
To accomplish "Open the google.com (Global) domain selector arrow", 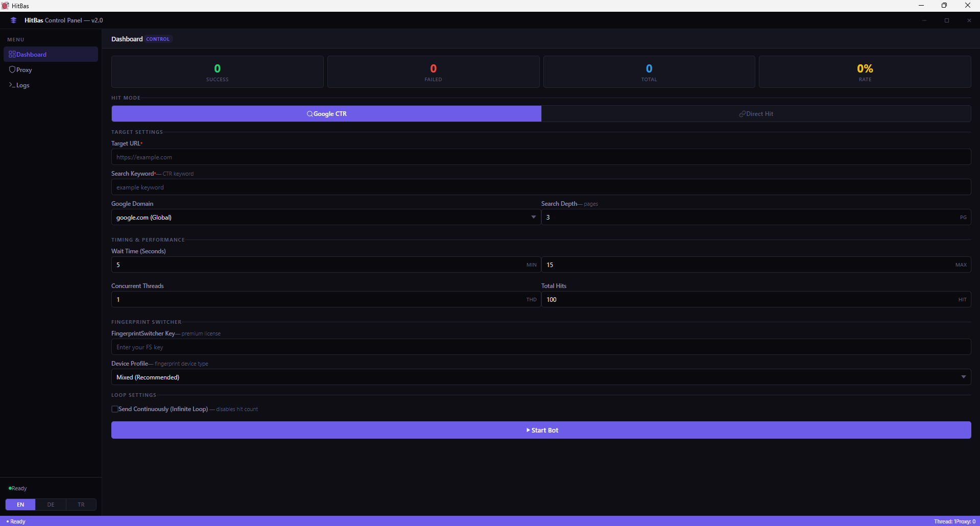I will (534, 217).
